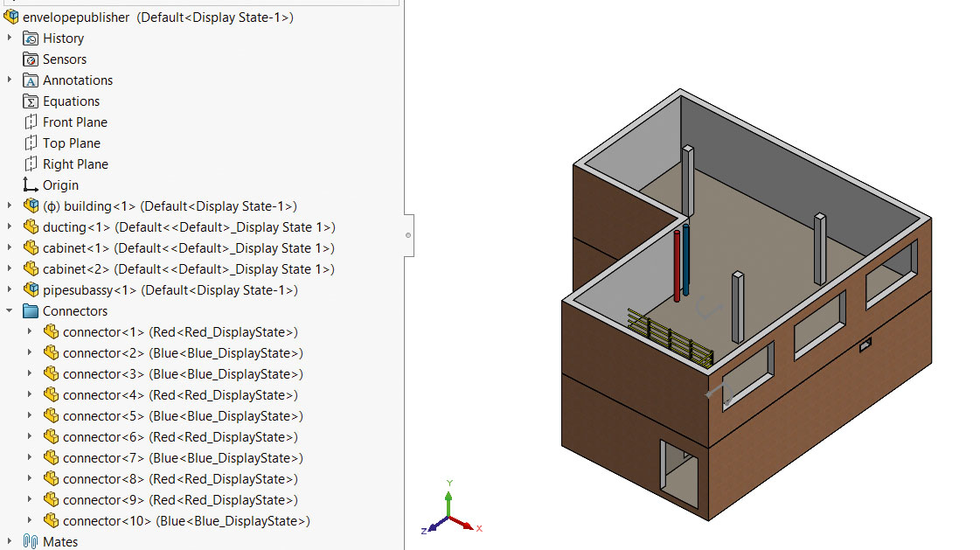
Task: Click the Annotations icon
Action: click(31, 80)
